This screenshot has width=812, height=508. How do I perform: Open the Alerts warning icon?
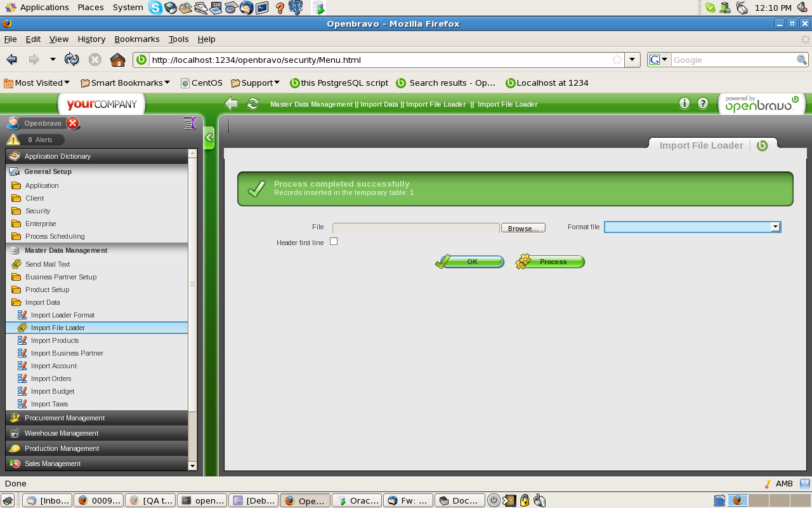coord(13,140)
